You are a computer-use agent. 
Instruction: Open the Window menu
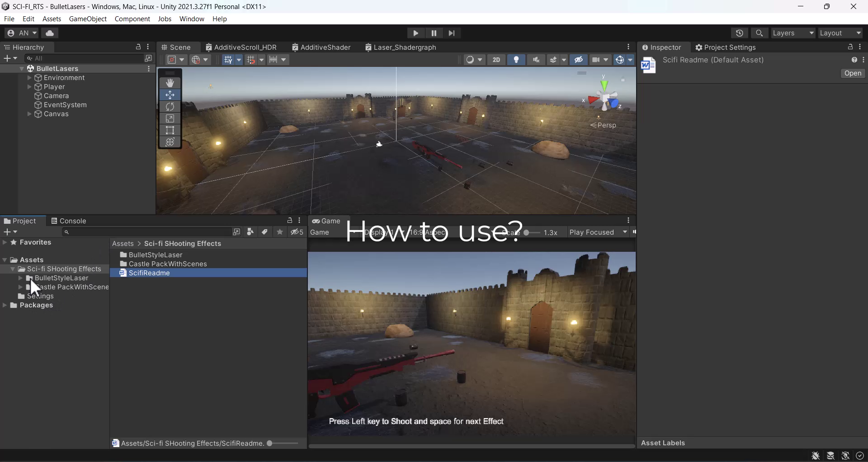192,19
